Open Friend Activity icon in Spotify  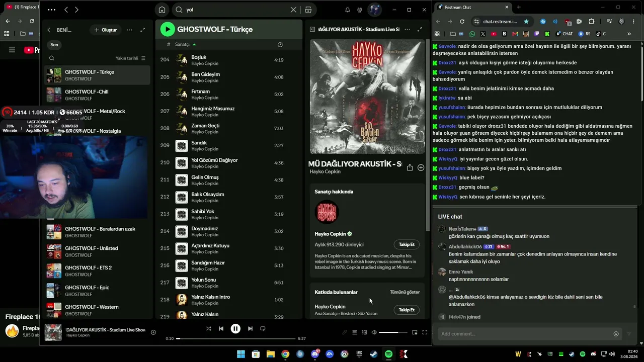tap(360, 10)
